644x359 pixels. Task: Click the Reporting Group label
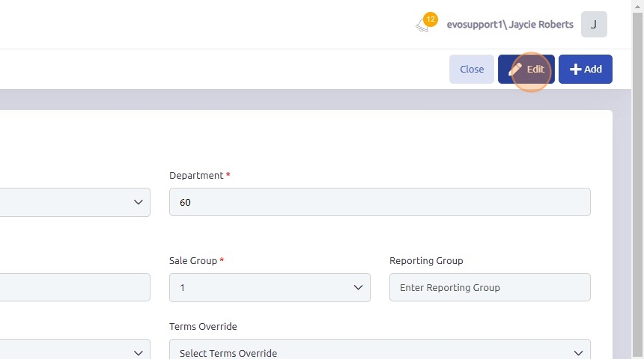pos(426,260)
